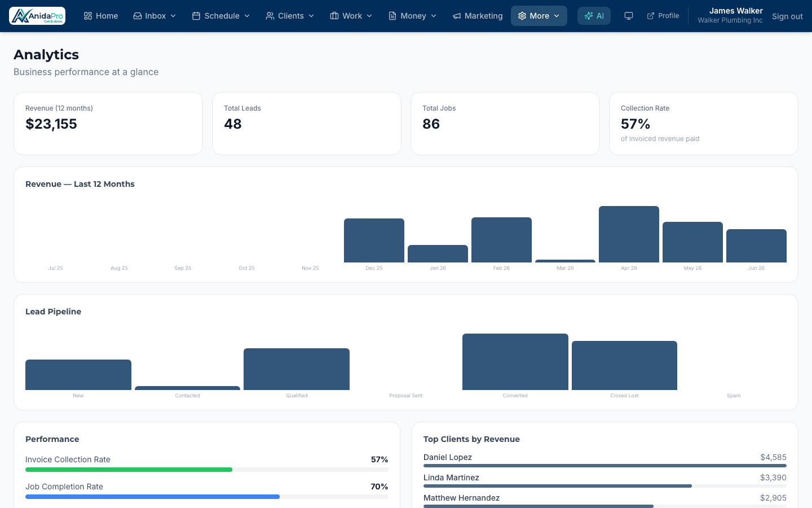The image size is (812, 508).
Task: Click the $3,390 amount
Action: pyautogui.click(x=773, y=478)
